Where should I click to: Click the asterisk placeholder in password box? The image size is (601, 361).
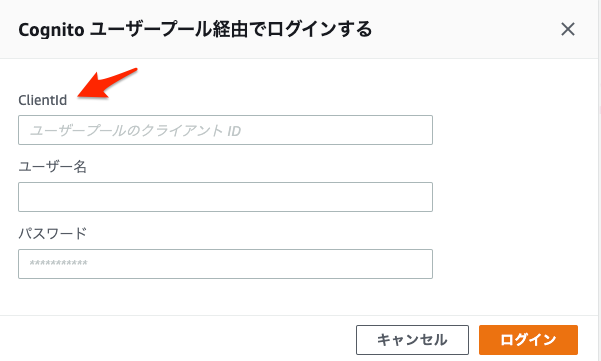[x=59, y=263]
